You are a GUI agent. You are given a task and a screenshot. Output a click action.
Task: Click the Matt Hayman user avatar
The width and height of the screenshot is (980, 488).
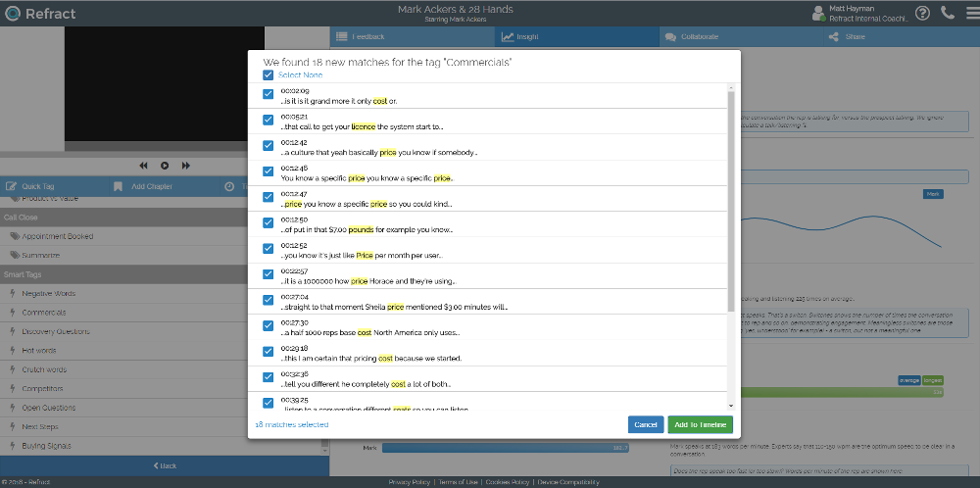(x=817, y=13)
